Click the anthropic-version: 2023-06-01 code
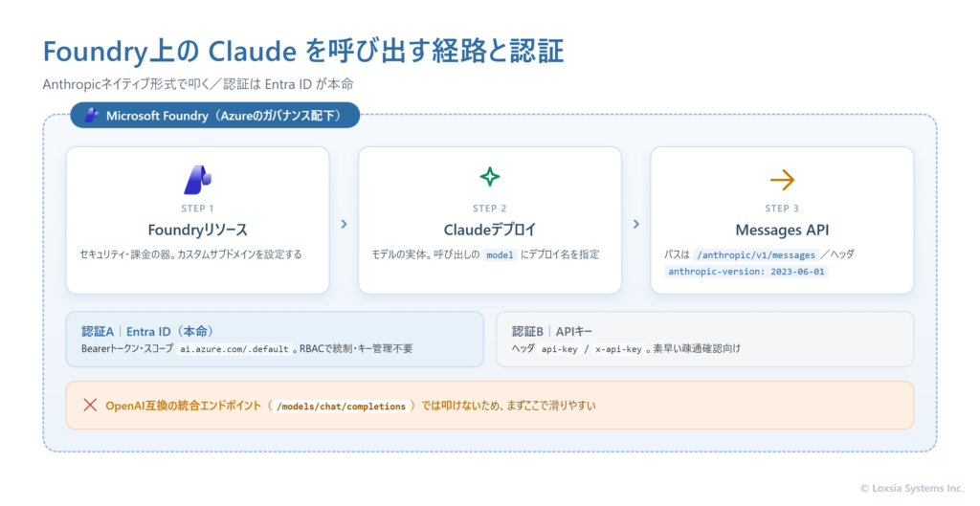This screenshot has height=506, width=980. pos(746,271)
